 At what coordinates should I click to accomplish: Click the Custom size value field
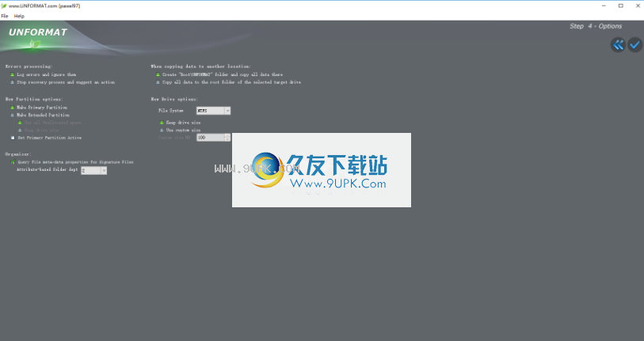click(x=210, y=138)
